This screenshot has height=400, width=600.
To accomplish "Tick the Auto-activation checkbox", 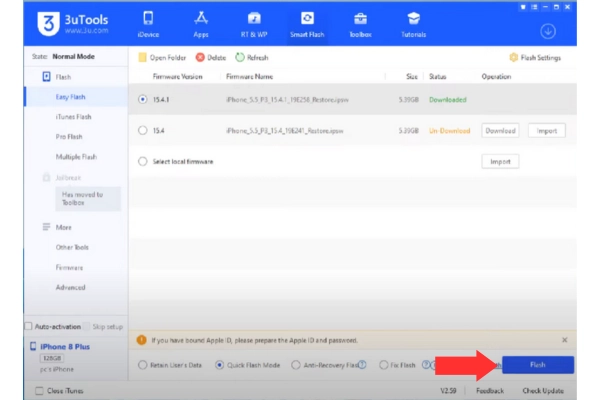I will pyautogui.click(x=28, y=327).
